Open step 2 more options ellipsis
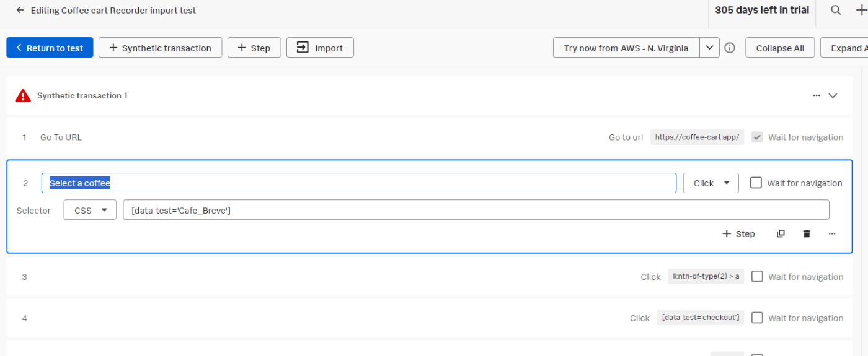Viewport: 868px width, 356px height. pos(832,233)
